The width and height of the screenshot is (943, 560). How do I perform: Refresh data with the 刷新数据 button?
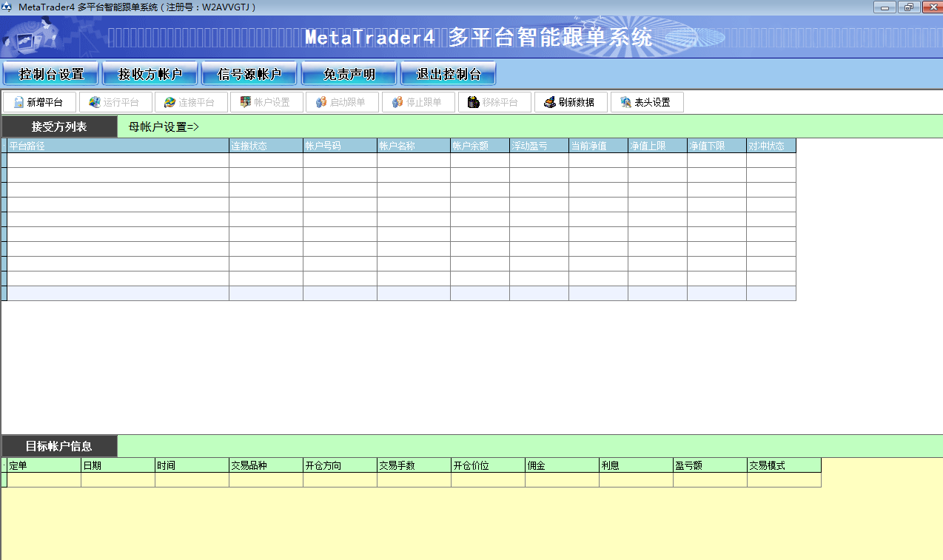[571, 102]
